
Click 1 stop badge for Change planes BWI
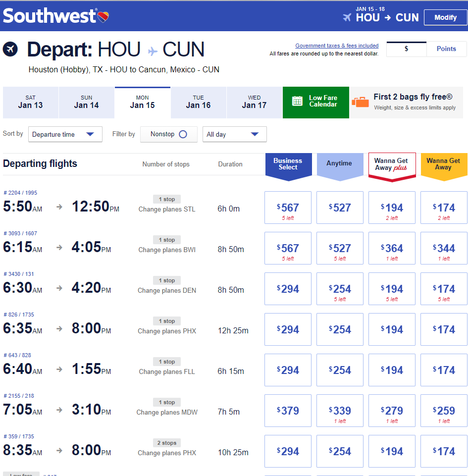pyautogui.click(x=166, y=240)
